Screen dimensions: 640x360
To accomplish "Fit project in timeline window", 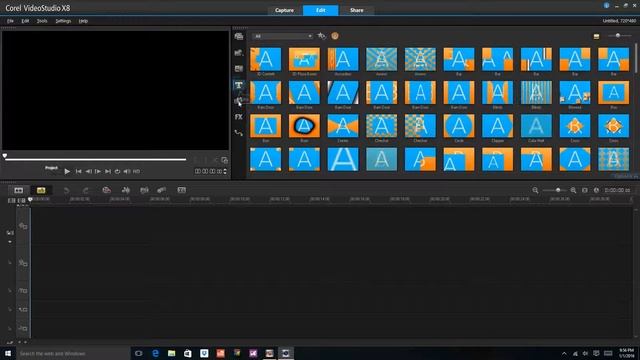I will (x=584, y=190).
